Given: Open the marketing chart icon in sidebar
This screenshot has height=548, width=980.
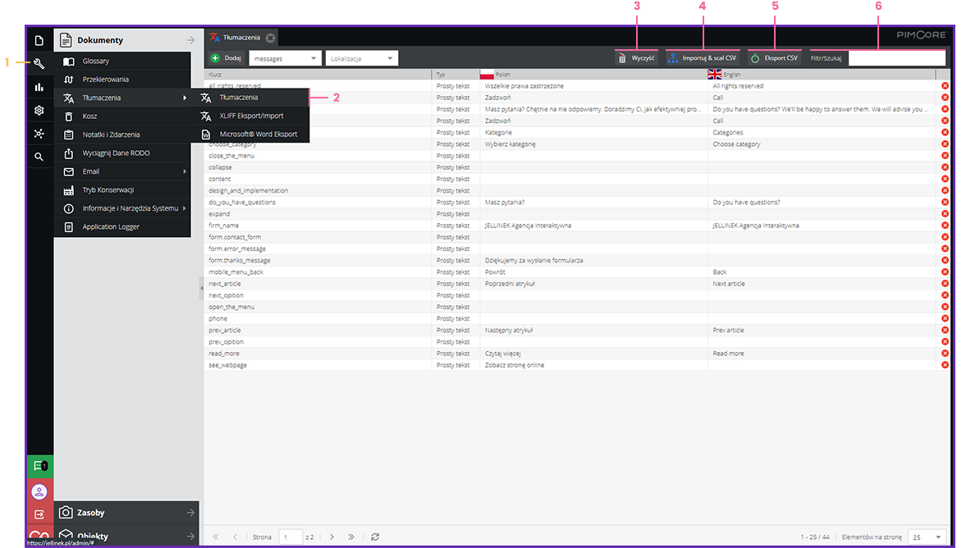Looking at the screenshot, I should click(x=39, y=87).
